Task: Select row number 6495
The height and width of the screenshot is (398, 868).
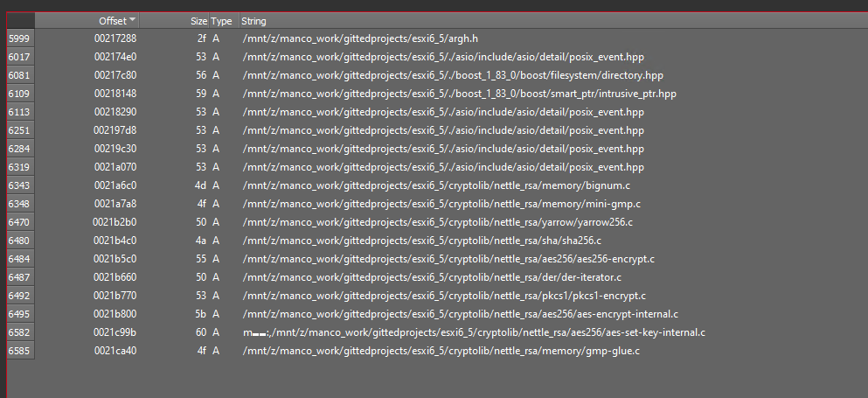Action: click(20, 314)
